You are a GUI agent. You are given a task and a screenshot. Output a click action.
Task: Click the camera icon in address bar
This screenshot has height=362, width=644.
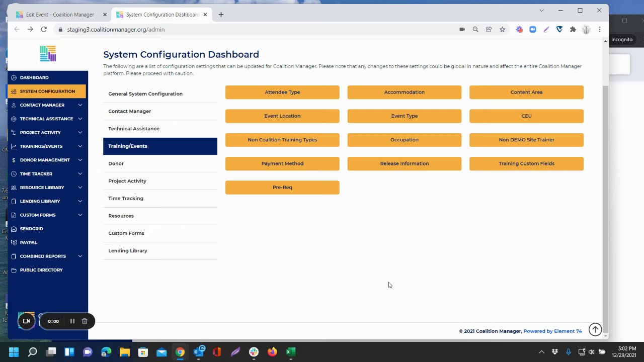(x=462, y=30)
